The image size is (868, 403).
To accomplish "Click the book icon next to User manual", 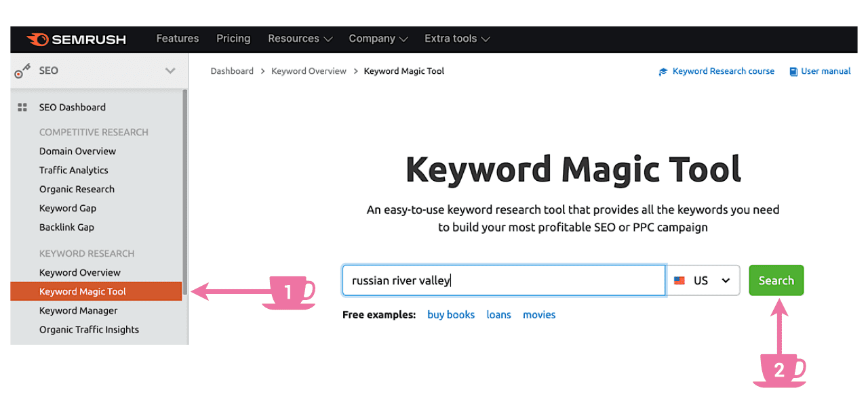I will [793, 71].
